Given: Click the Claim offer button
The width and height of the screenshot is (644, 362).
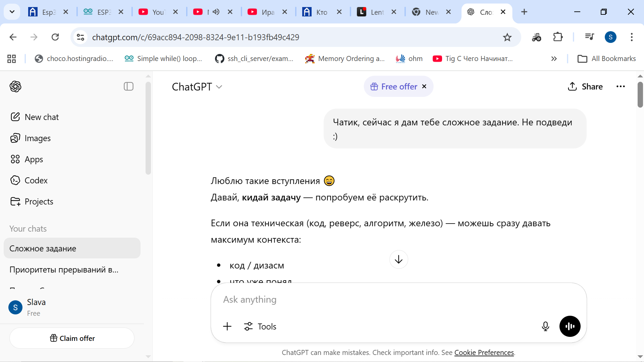Looking at the screenshot, I should click(x=72, y=338).
